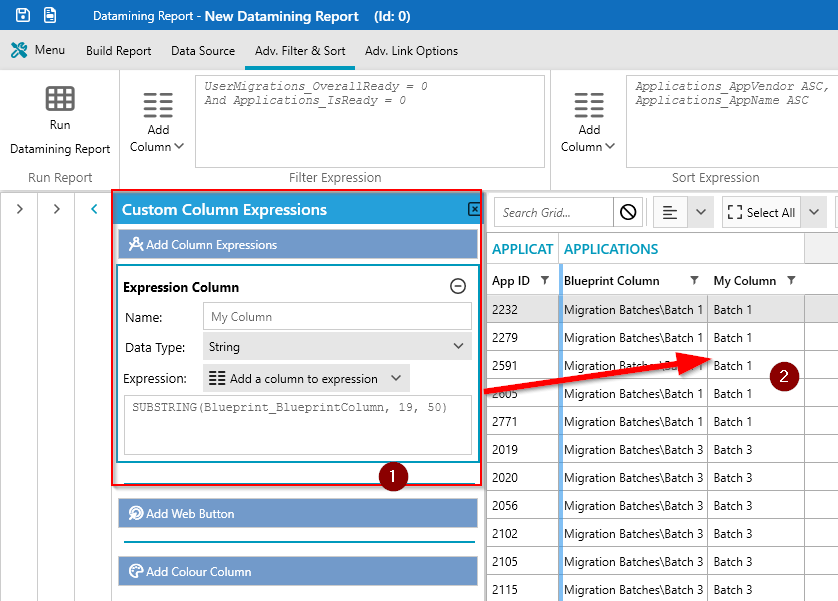Image resolution: width=838 pixels, height=601 pixels.
Task: Click the My Column header
Action: click(744, 280)
